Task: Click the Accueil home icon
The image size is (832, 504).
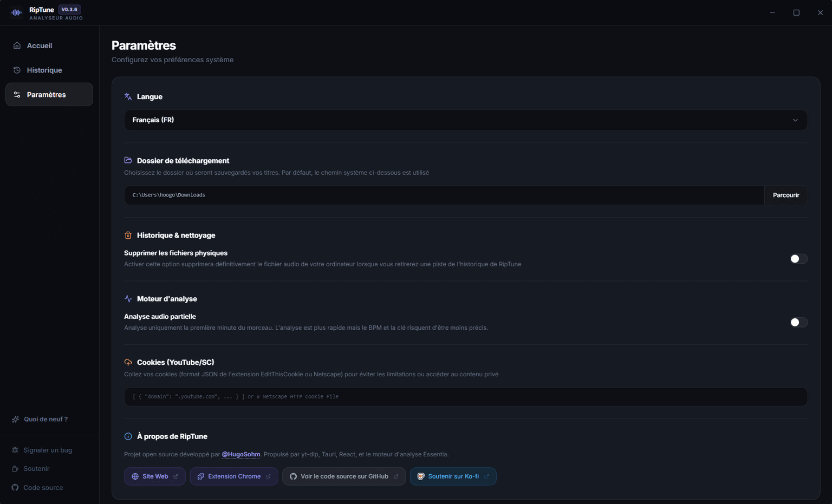Action: tap(17, 45)
